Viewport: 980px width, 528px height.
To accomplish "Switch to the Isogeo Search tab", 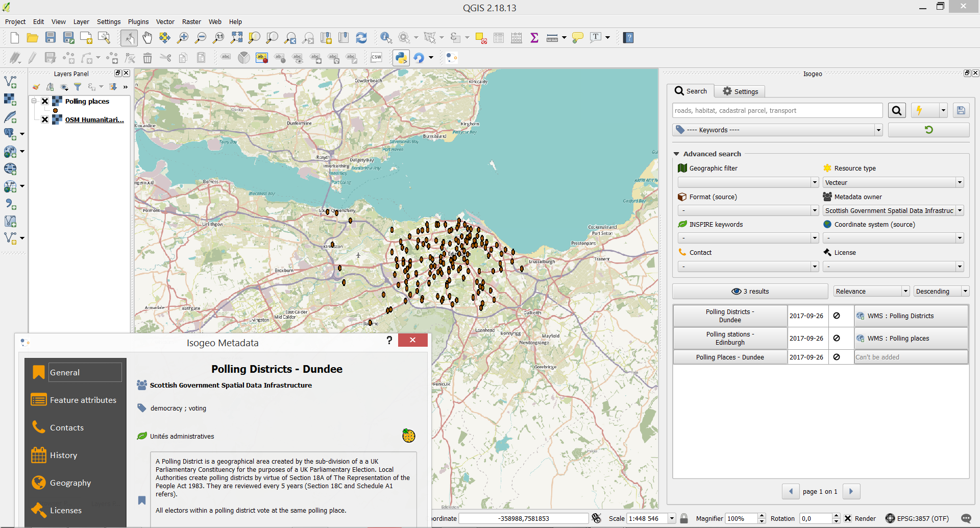I will (x=691, y=91).
